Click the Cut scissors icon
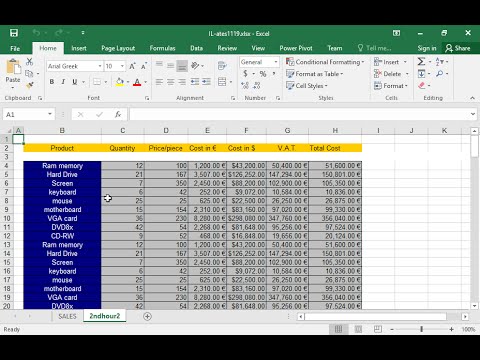480x360 pixels. [x=29, y=62]
